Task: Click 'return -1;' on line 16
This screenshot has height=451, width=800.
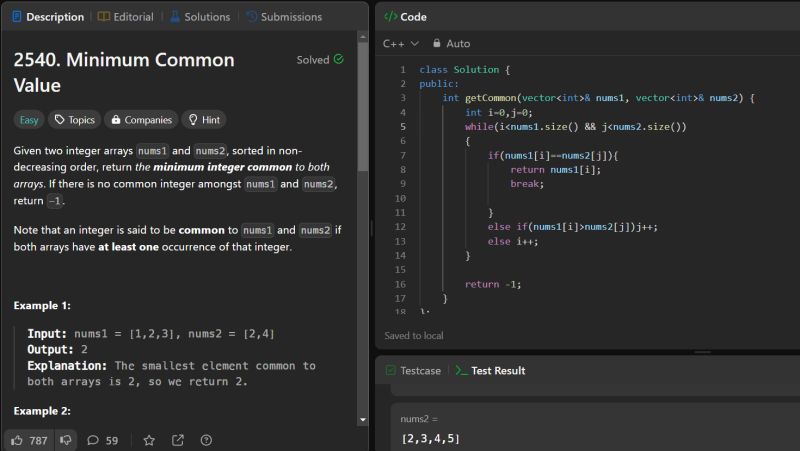Action: [x=493, y=284]
